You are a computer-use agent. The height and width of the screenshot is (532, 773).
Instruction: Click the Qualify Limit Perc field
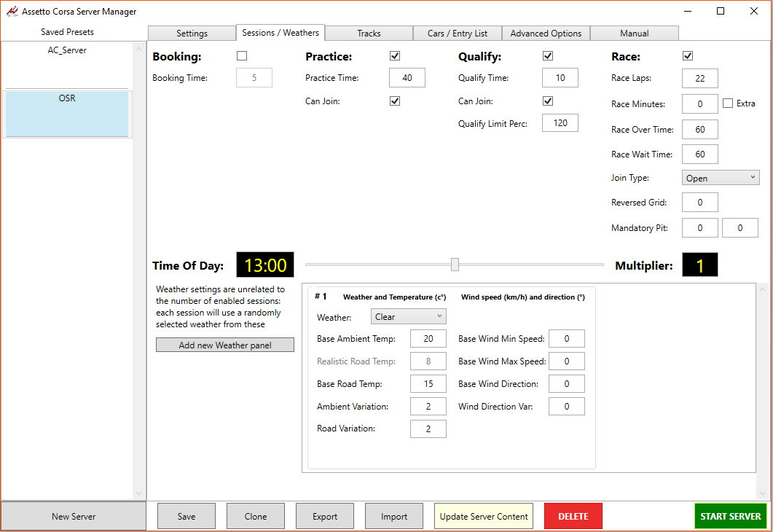click(560, 122)
